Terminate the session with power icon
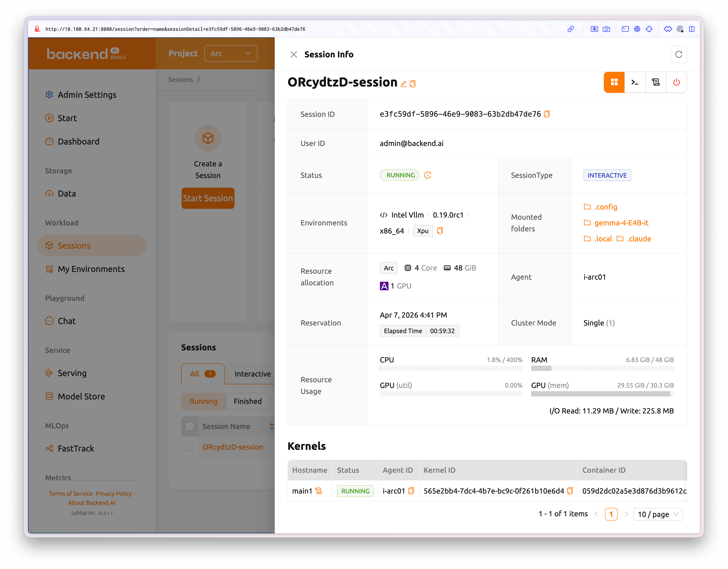This screenshot has width=728, height=569. tap(676, 82)
